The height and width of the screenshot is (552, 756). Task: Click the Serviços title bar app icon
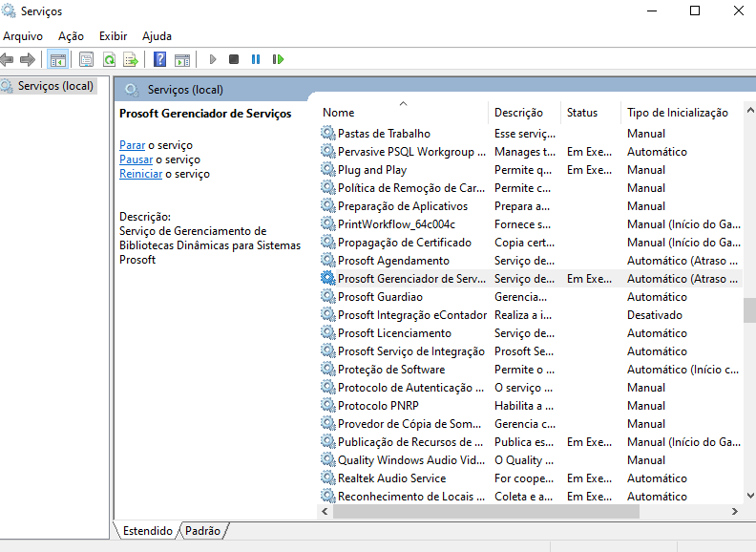(x=9, y=11)
